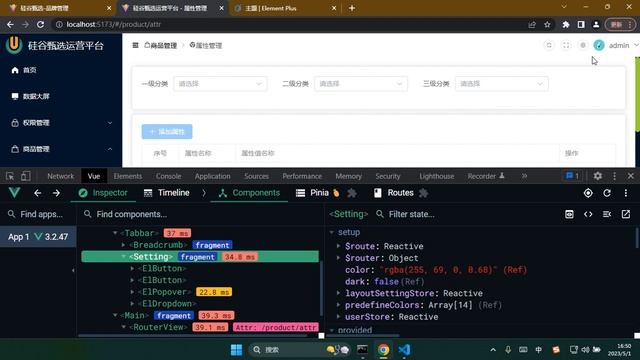Collapse 商品管理 sidebar menu
The width and height of the screenshot is (640, 360).
click(61, 149)
